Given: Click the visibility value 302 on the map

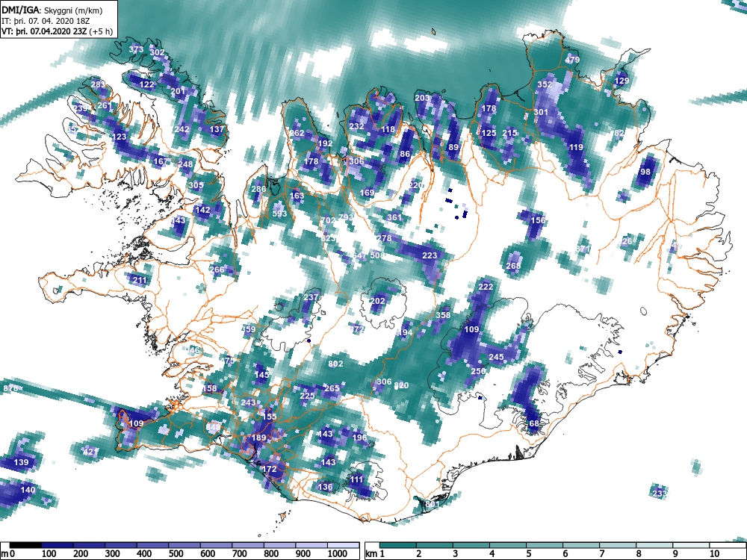Looking at the screenshot, I should click(x=157, y=52).
